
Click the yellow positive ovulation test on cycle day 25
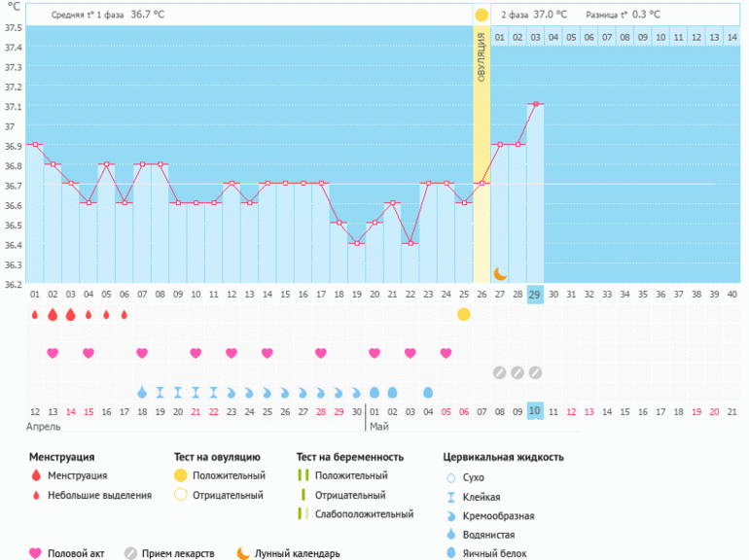464,314
